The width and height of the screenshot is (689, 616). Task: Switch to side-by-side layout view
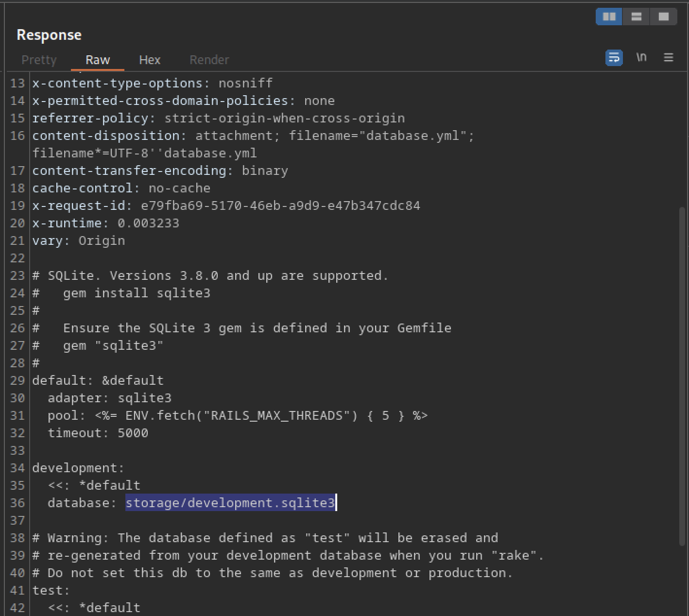609,17
